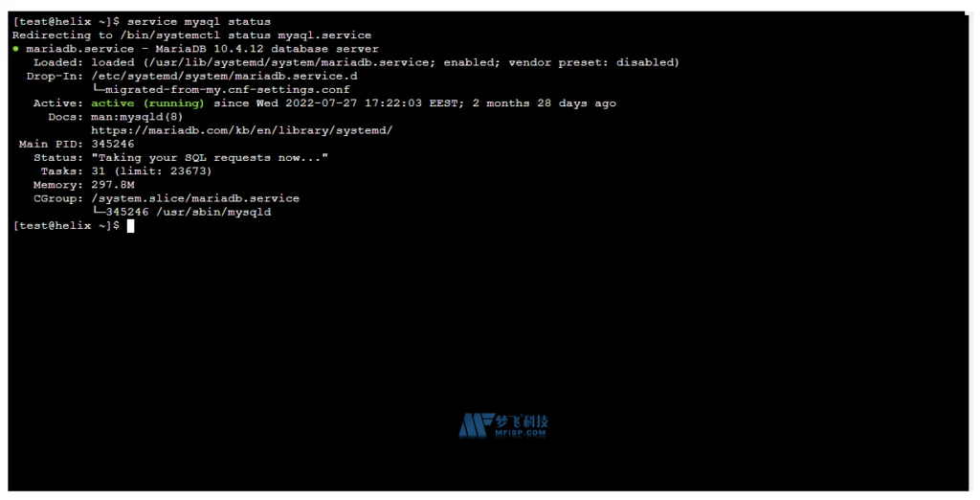Viewport: 980px width, 500px height.
Task: Click the tree branch glyph before migrated-from-my.cnf-settings.conf
Action: pos(98,88)
